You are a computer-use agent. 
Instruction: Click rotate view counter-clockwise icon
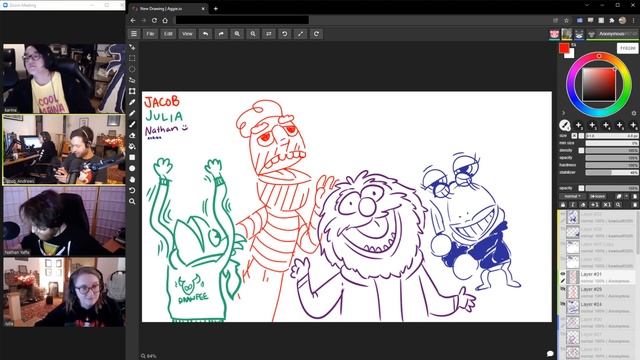(x=284, y=34)
